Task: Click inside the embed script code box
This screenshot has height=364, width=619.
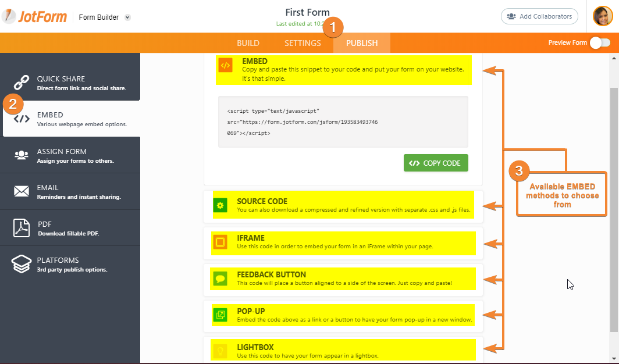Action: 343,122
